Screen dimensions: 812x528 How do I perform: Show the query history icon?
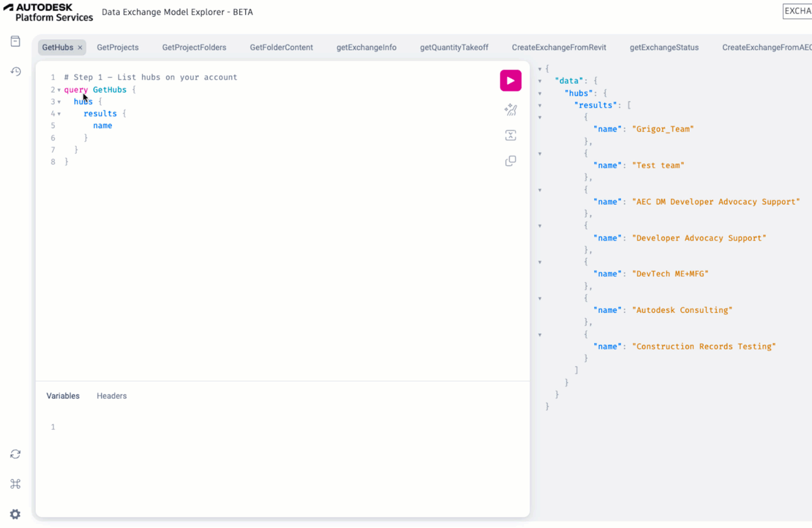(16, 72)
